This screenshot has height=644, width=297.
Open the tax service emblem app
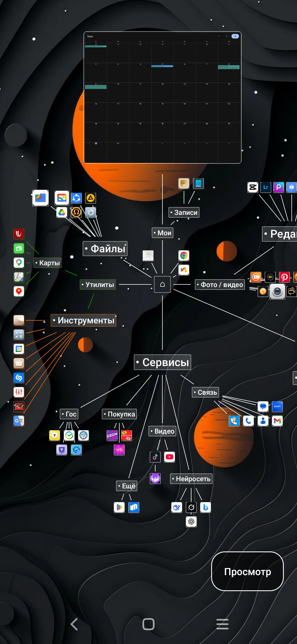click(x=83, y=435)
